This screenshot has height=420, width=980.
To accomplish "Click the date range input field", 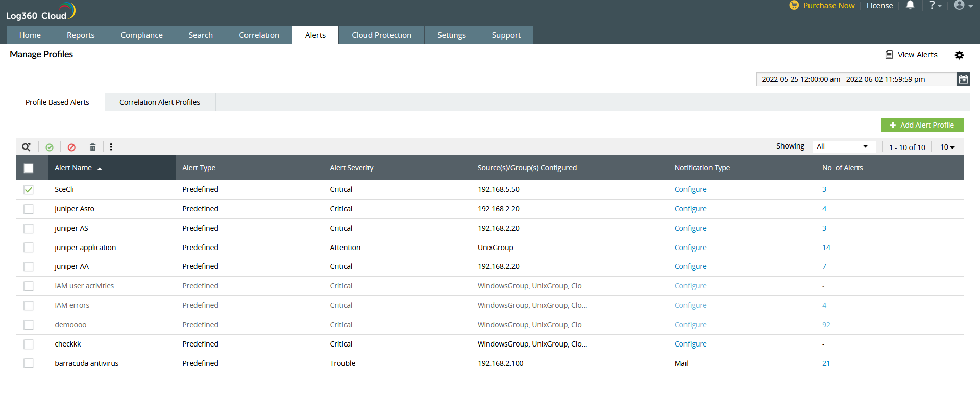I will [x=855, y=79].
